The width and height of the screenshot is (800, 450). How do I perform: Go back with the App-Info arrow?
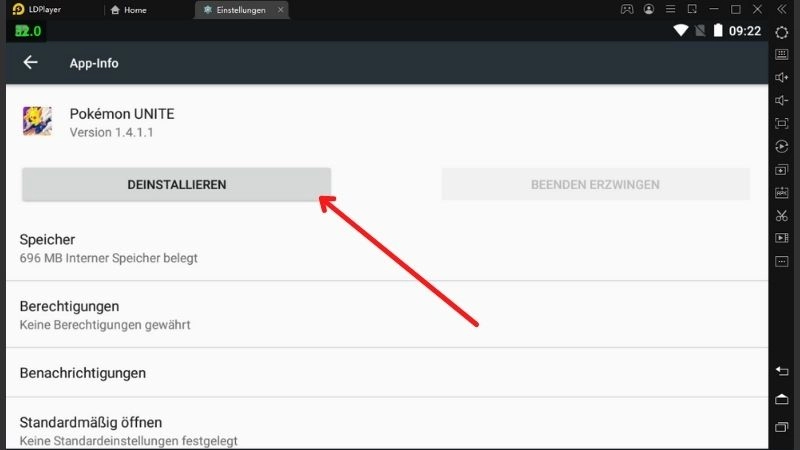coord(31,62)
